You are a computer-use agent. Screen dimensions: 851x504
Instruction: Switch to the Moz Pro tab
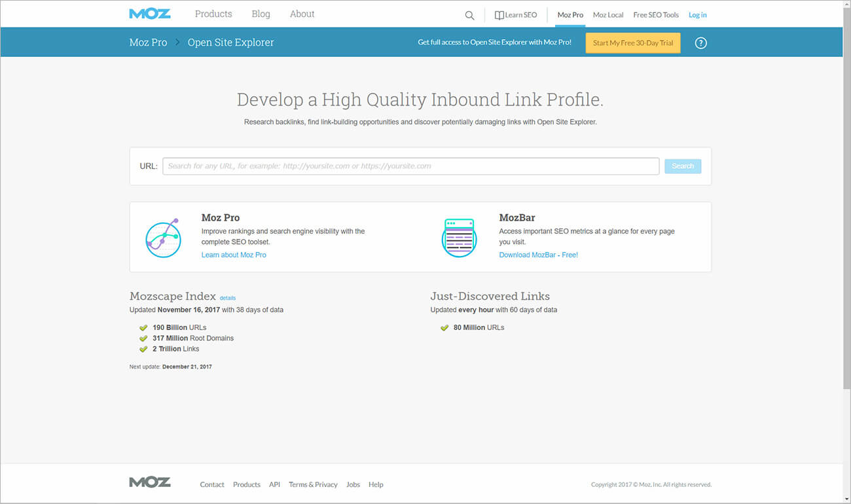tap(570, 15)
